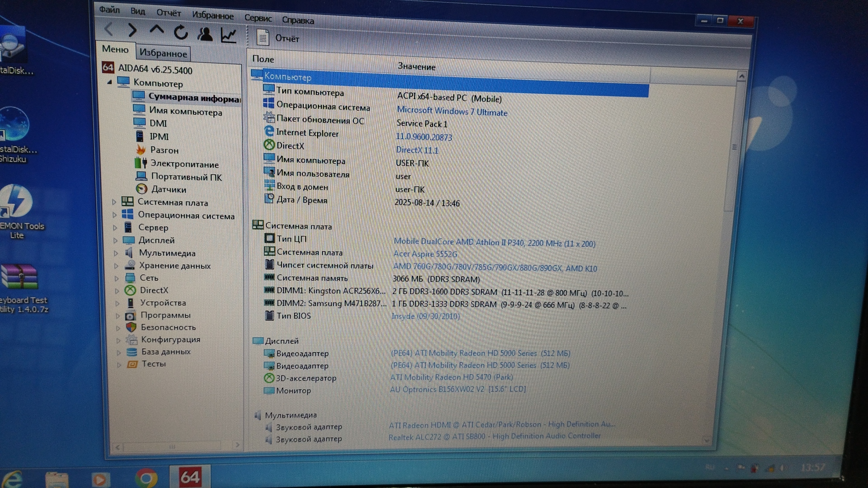The height and width of the screenshot is (488, 868).
Task: Expand the Хранение данных tree node
Action: 117,266
